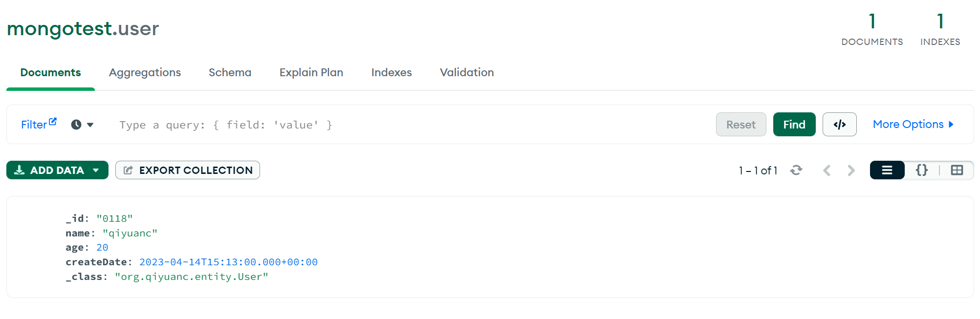The width and height of the screenshot is (980, 319).
Task: Expand the Add Data dropdown arrow
Action: (x=96, y=170)
